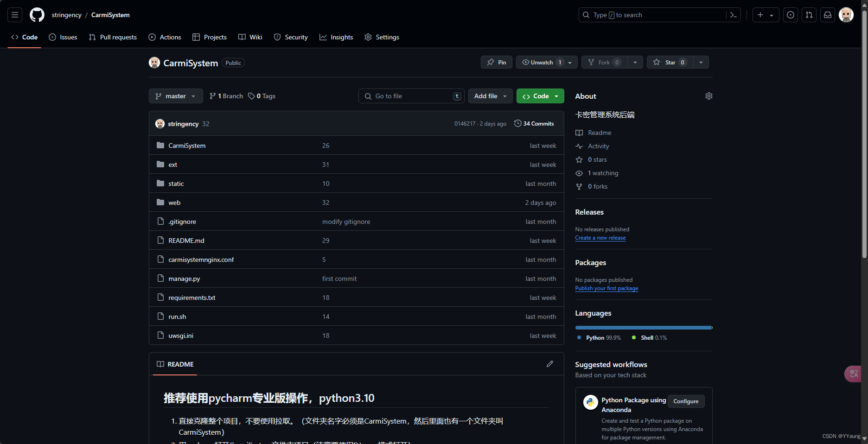Image resolution: width=868 pixels, height=444 pixels.
Task: Open the static folder
Action: [x=176, y=184]
